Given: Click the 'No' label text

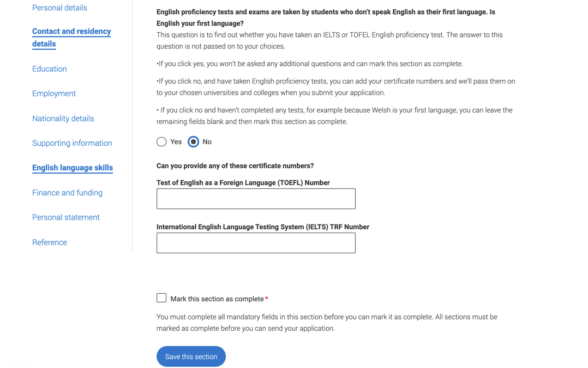Looking at the screenshot, I should point(207,142).
